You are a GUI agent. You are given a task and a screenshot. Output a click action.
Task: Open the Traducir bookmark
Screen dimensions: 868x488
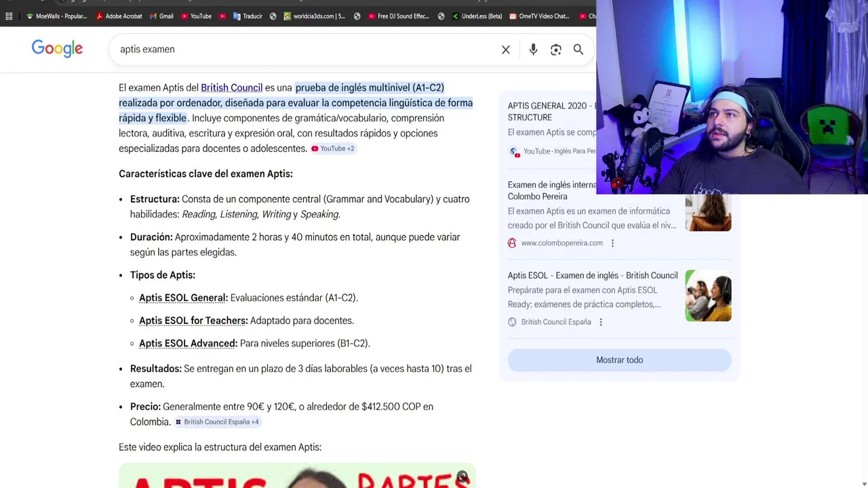[248, 16]
